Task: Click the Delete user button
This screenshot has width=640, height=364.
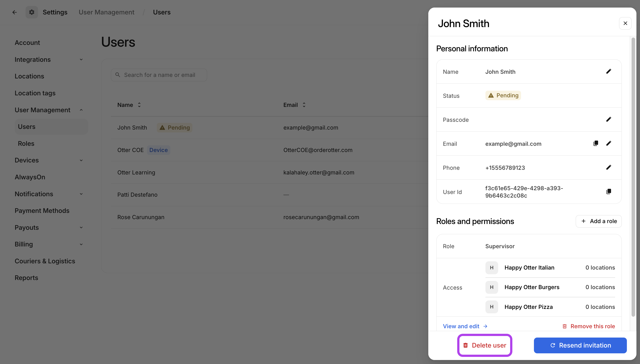Action: tap(484, 345)
